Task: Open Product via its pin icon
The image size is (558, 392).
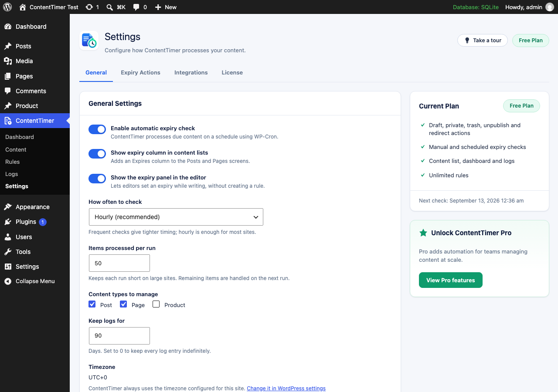Action: point(8,106)
